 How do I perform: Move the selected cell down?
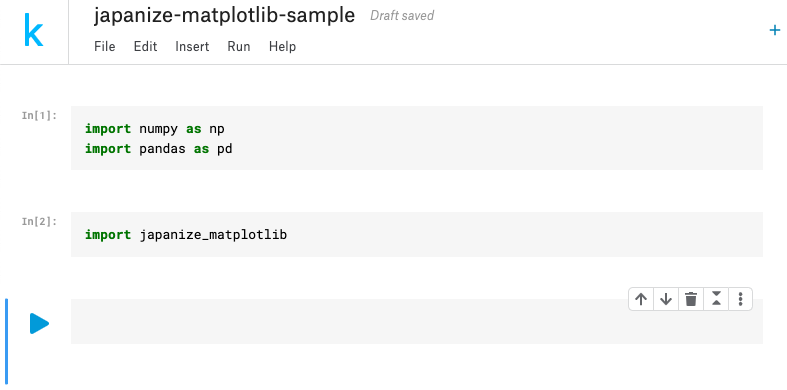tap(666, 299)
